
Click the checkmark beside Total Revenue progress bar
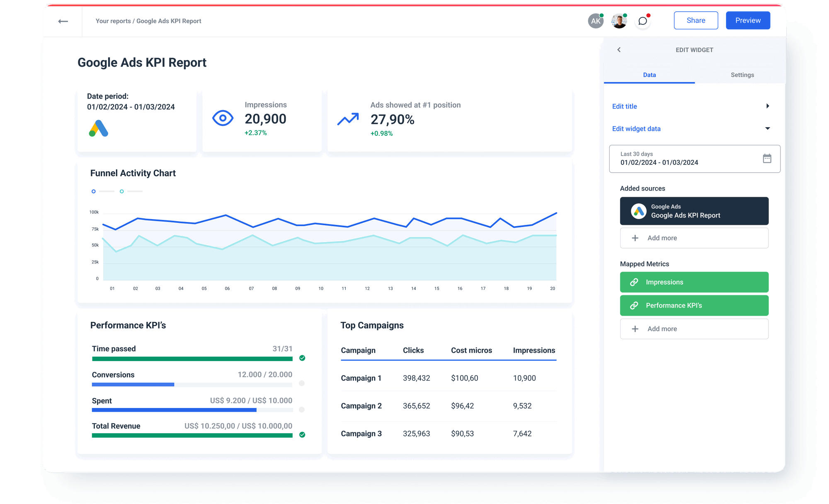pyautogui.click(x=303, y=435)
